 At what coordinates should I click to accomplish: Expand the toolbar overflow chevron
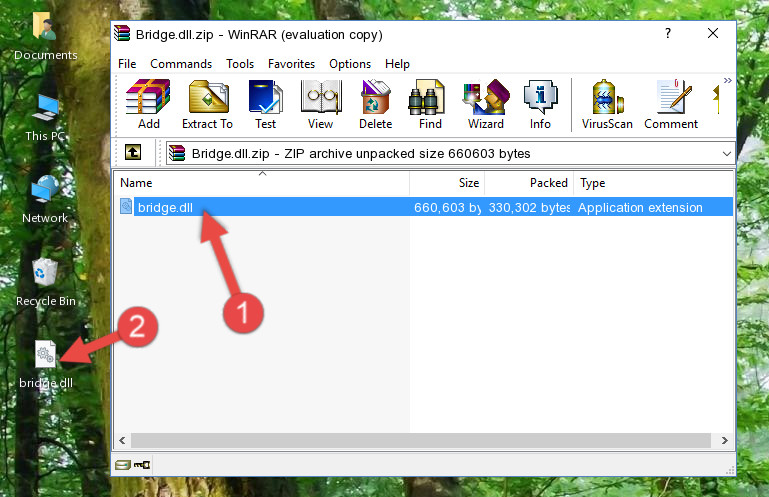coord(727,81)
